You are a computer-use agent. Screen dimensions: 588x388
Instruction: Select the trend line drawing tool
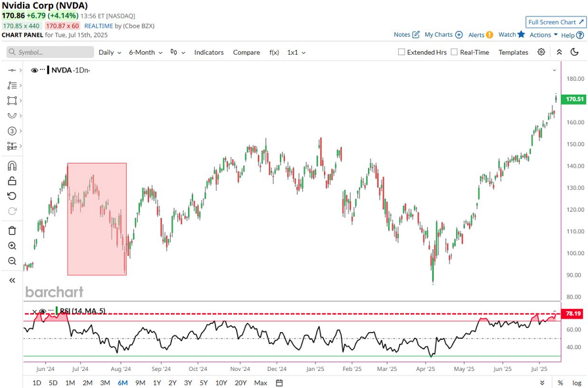(12, 70)
